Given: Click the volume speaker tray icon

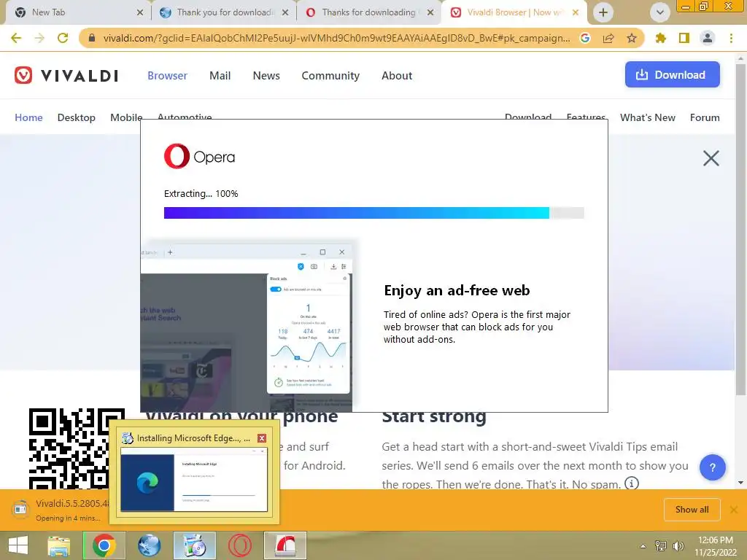Looking at the screenshot, I should tap(678, 546).
